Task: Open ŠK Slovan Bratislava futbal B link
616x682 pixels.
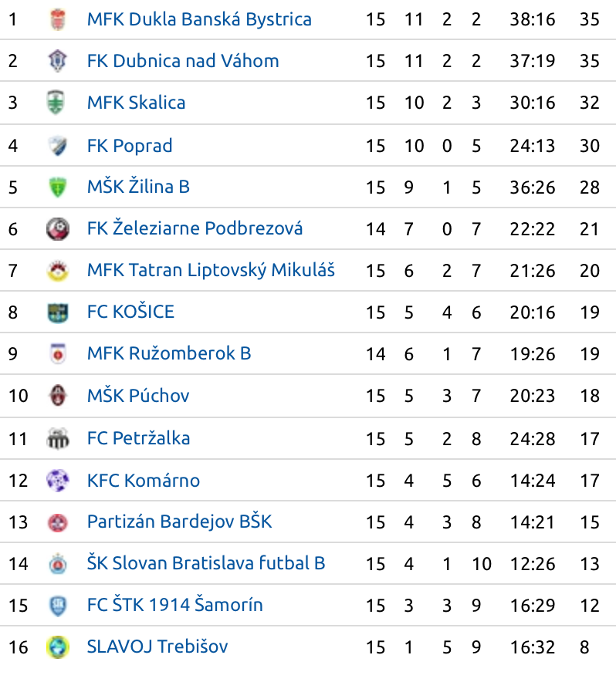Action: 206,563
